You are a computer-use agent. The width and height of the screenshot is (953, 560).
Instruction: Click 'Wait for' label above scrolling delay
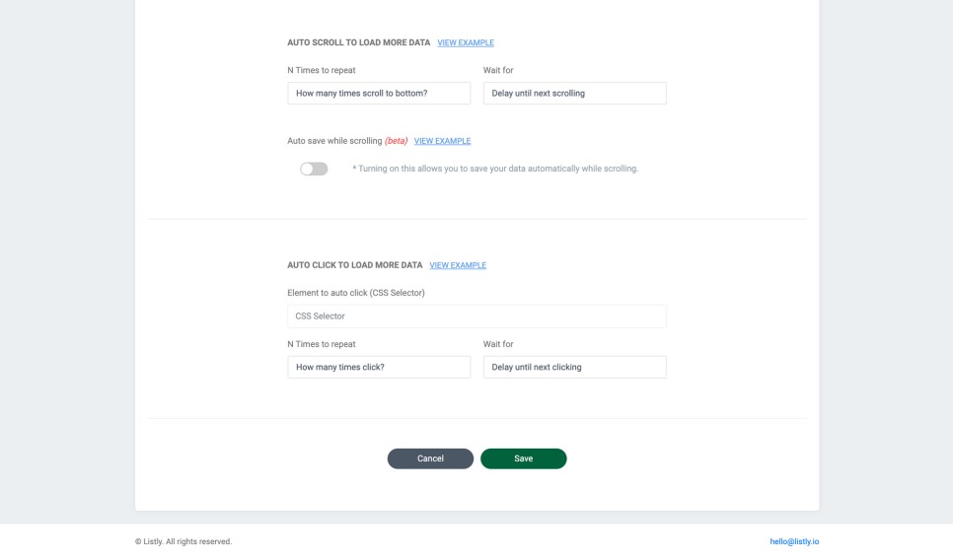point(498,70)
